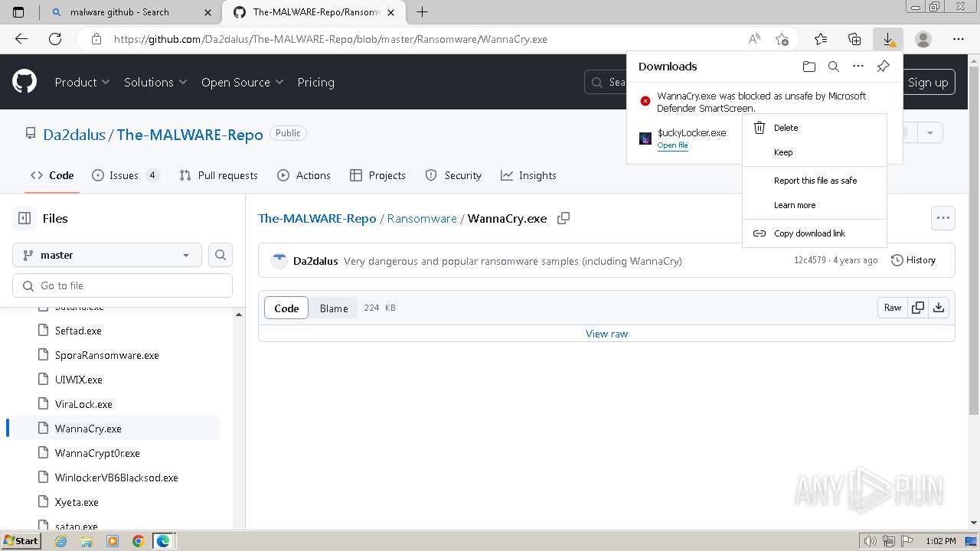Switch to the Issues tab

[126, 175]
